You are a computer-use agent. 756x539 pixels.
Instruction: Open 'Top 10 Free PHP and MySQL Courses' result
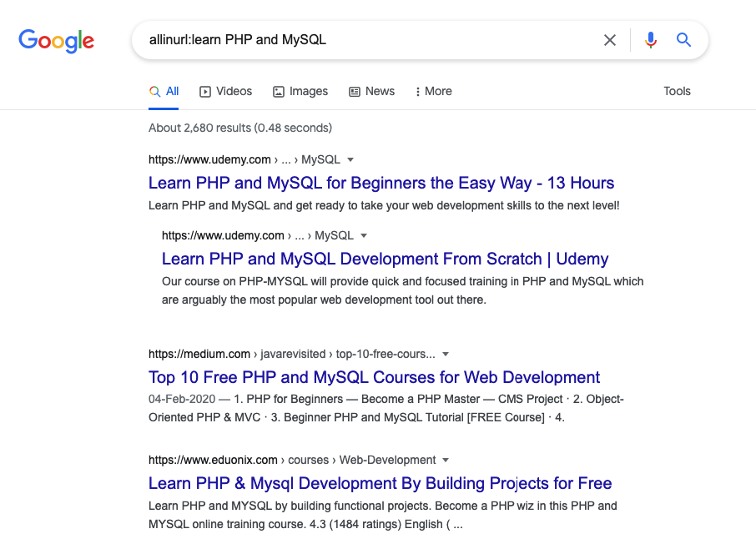[374, 377]
